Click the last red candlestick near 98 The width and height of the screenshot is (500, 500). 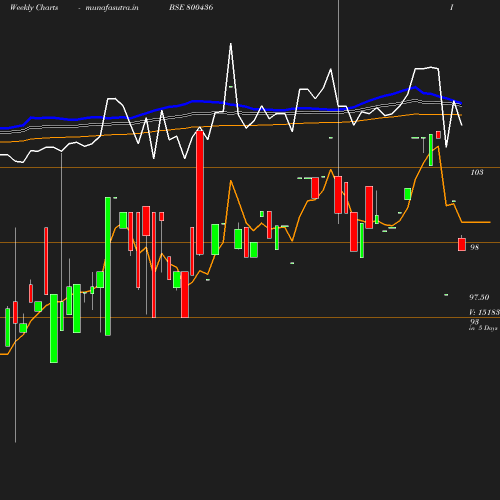pyautogui.click(x=462, y=244)
